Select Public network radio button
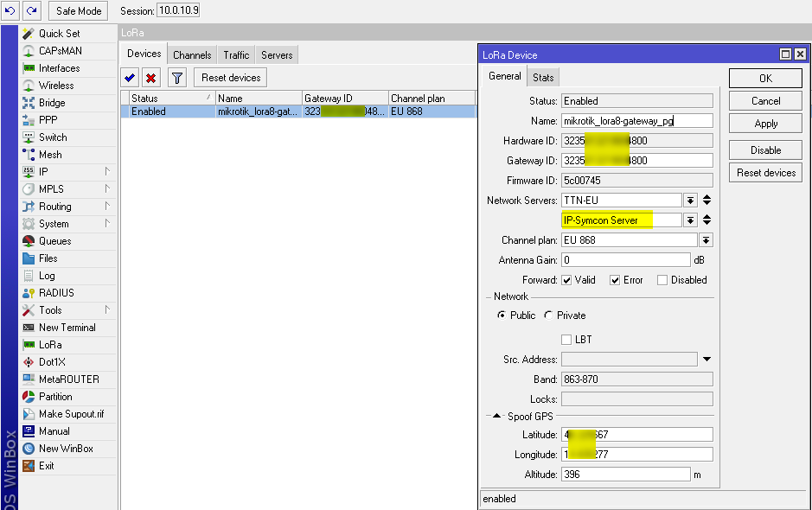 pos(502,316)
